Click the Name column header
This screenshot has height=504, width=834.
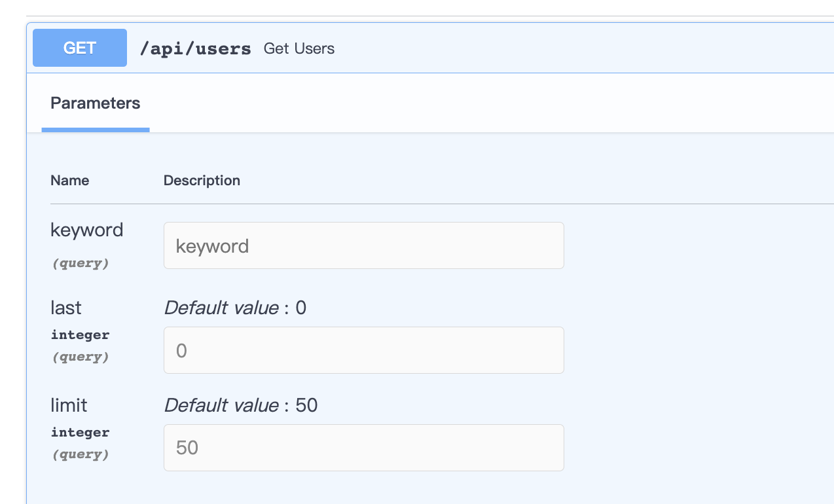click(x=70, y=181)
